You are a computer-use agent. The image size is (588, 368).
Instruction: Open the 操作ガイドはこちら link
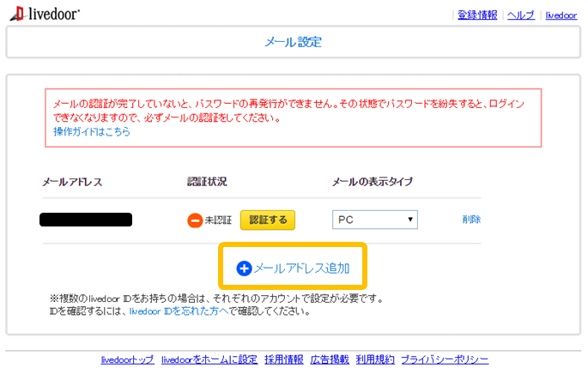click(x=92, y=131)
